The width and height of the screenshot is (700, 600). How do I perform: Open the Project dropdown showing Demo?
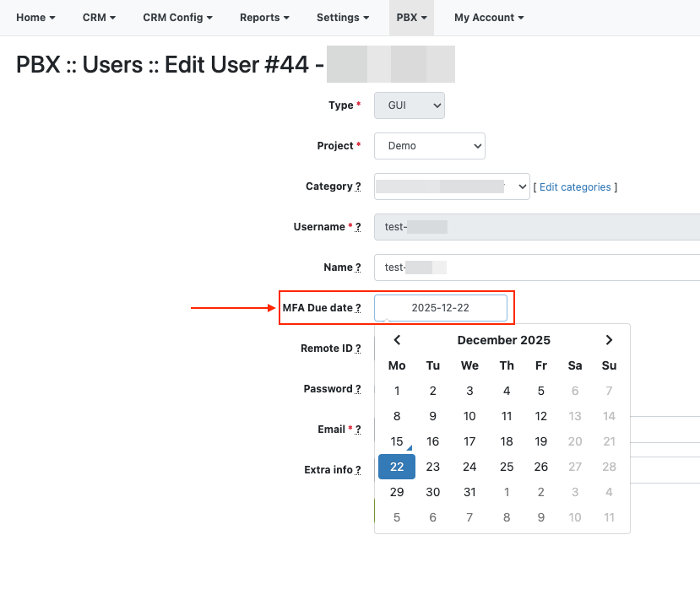pyautogui.click(x=430, y=146)
